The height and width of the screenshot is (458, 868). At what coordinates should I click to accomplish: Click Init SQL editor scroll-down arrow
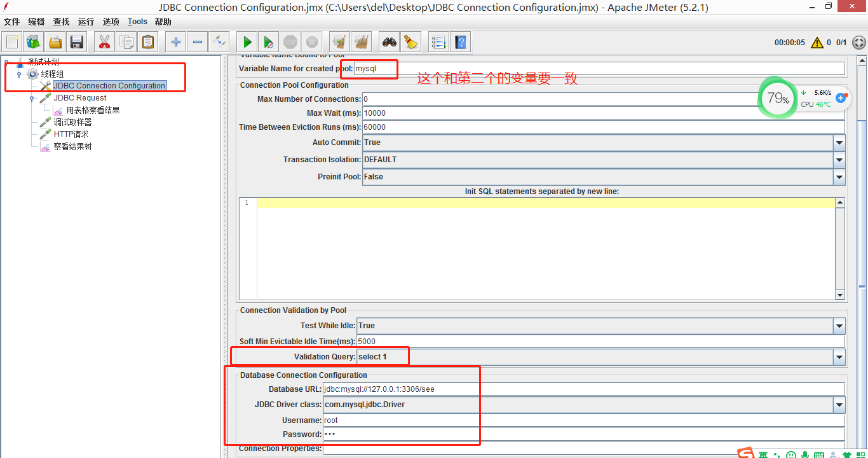point(840,295)
